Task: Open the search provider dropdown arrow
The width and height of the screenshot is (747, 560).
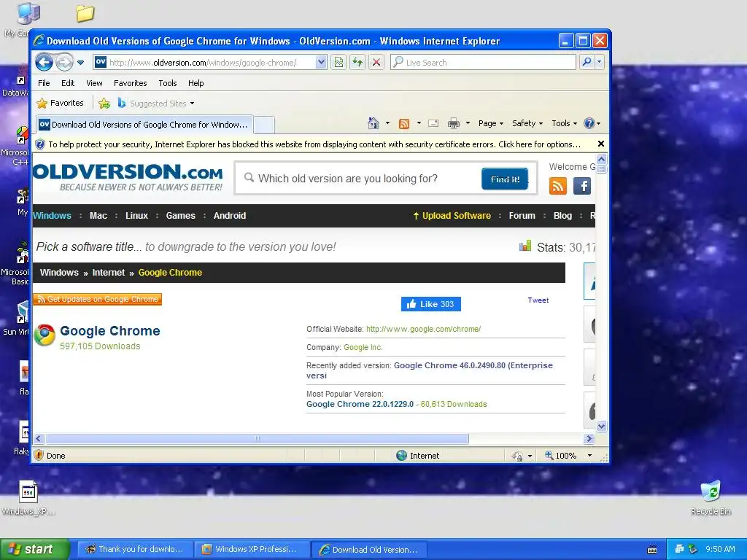Action: [600, 62]
